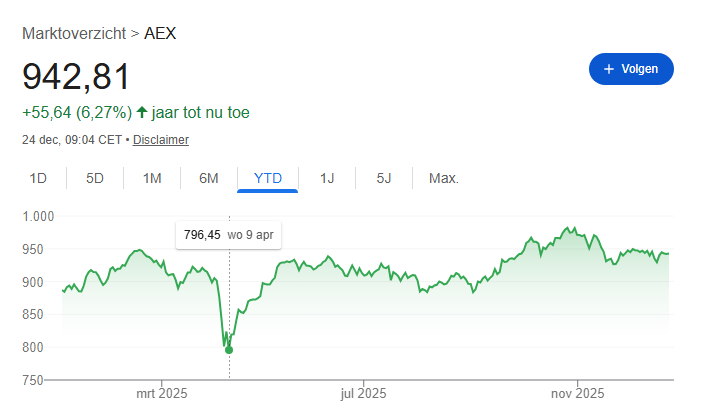Click the 942,81 index value
704x416 pixels.
pos(76,77)
